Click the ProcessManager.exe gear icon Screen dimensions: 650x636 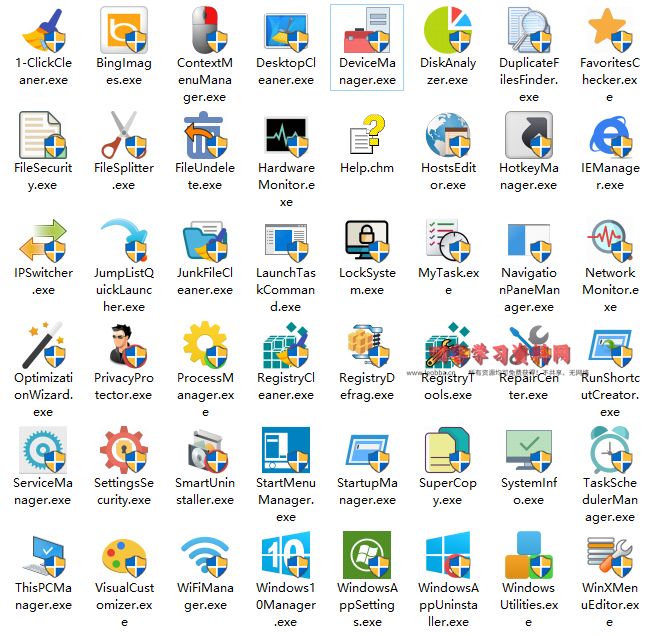pyautogui.click(x=205, y=345)
